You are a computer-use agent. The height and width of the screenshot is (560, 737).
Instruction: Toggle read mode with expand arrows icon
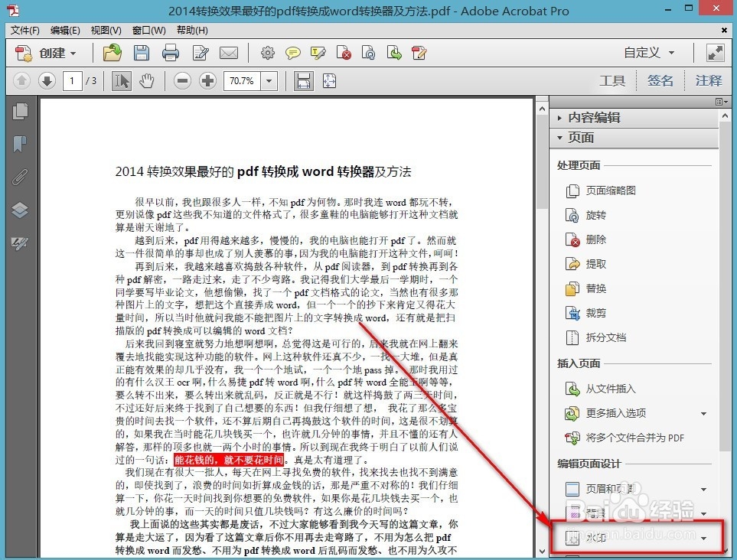click(715, 53)
